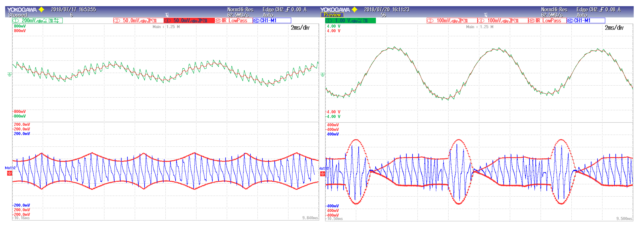Open the Edge CH2 0.00 A trigger setting

[284, 9]
